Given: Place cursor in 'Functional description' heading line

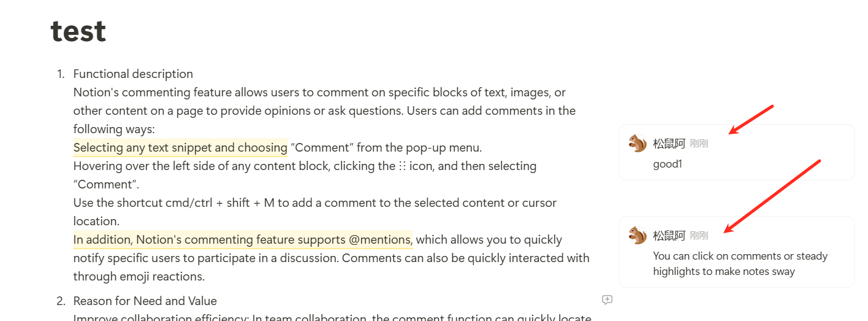Looking at the screenshot, I should (x=133, y=74).
